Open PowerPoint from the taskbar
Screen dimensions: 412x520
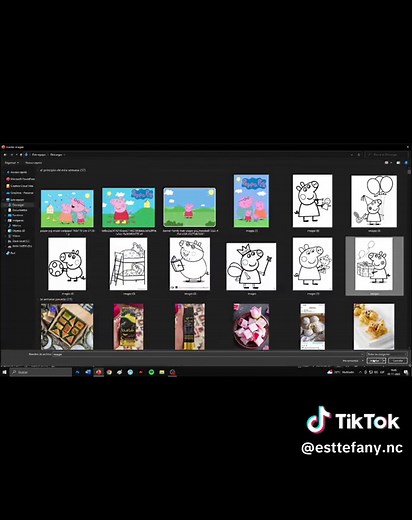coord(98,372)
